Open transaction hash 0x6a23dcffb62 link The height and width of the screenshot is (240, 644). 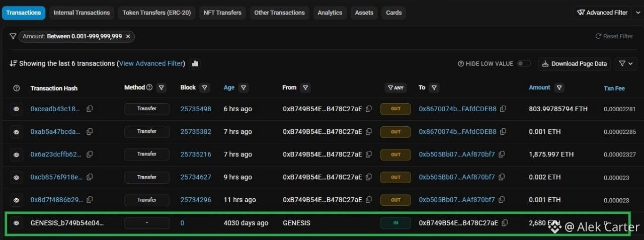56,154
